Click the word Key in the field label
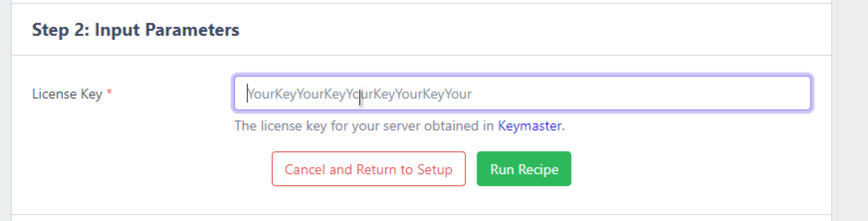The image size is (868, 221). point(91,94)
